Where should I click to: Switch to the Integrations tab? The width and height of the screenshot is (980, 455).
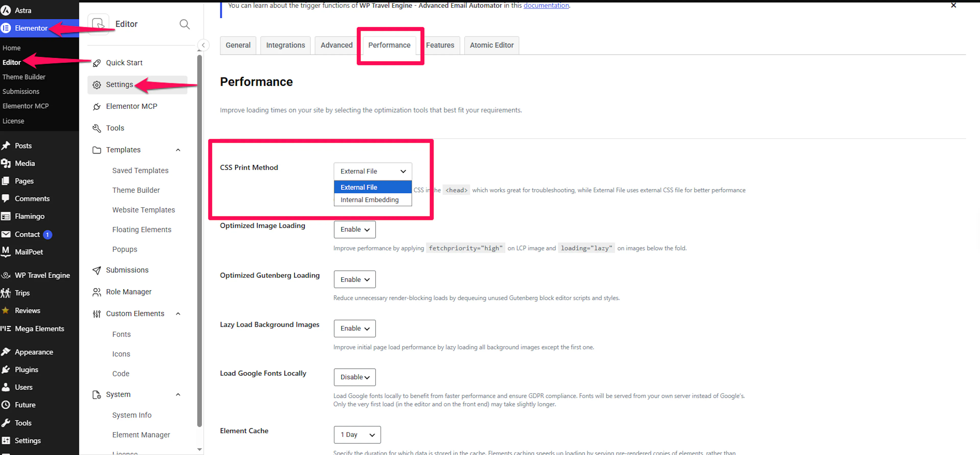[285, 45]
